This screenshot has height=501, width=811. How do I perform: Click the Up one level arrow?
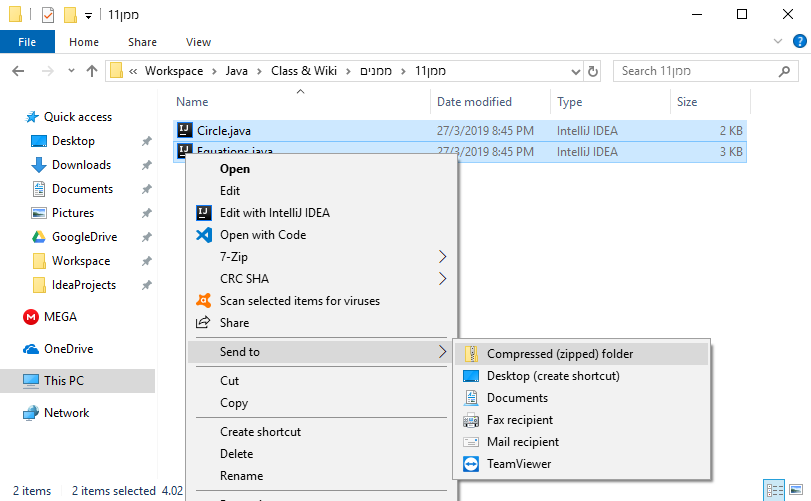[92, 71]
